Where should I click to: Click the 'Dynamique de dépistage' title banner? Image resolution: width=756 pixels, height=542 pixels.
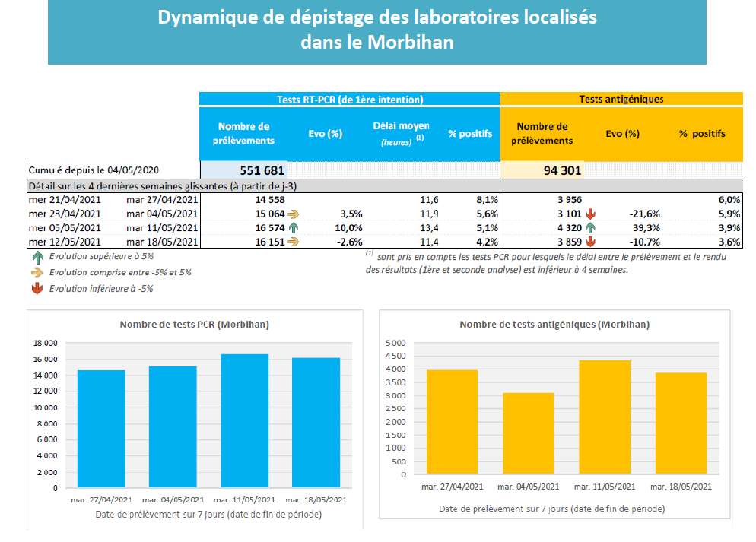pyautogui.click(x=376, y=30)
